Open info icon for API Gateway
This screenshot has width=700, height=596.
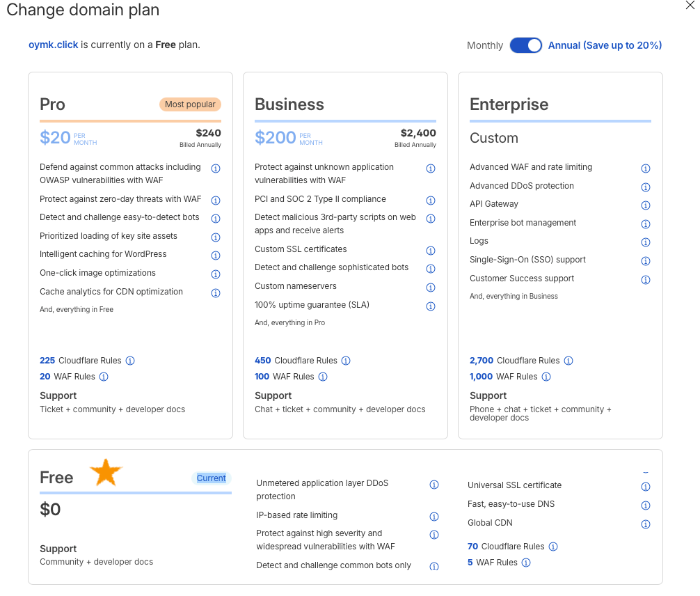click(x=646, y=205)
